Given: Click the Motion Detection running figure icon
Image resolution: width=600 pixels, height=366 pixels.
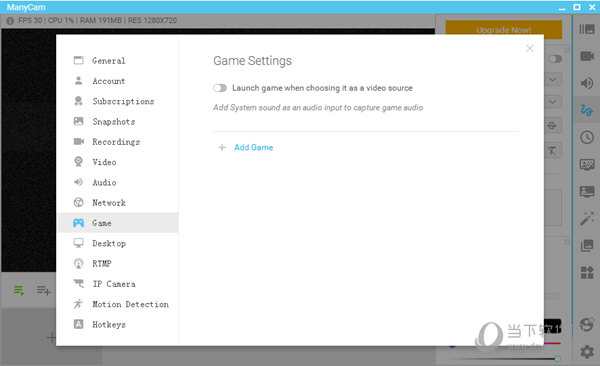Looking at the screenshot, I should click(78, 304).
